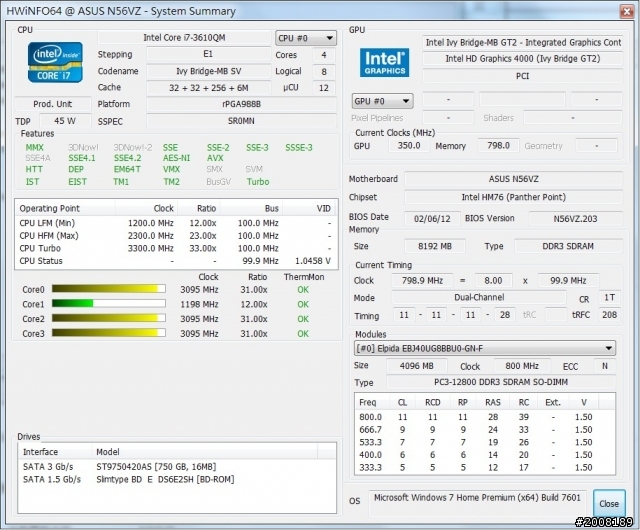The width and height of the screenshot is (640, 530).
Task: Click the Drives Interface column header
Action: click(x=56, y=452)
